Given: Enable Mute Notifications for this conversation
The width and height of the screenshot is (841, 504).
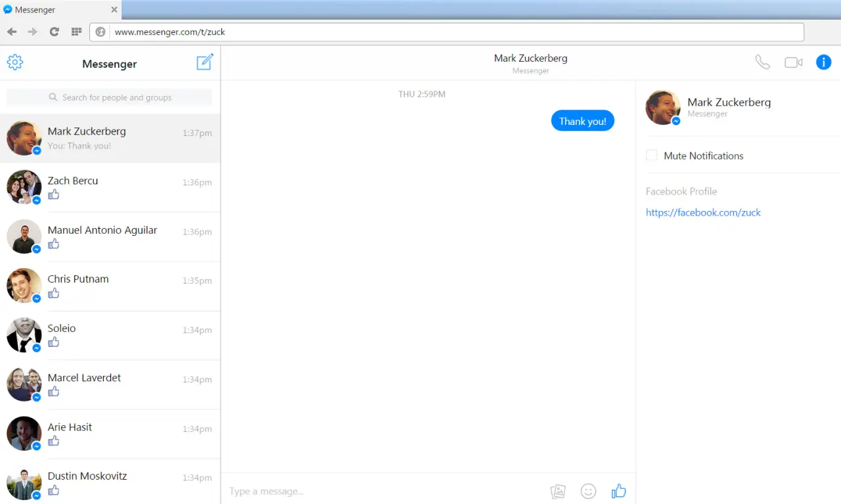Looking at the screenshot, I should click(x=651, y=155).
